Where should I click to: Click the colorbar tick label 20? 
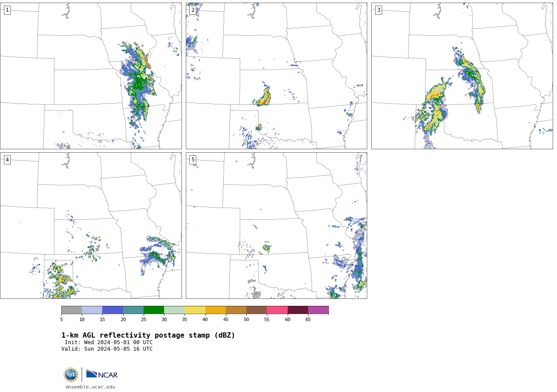(123, 320)
